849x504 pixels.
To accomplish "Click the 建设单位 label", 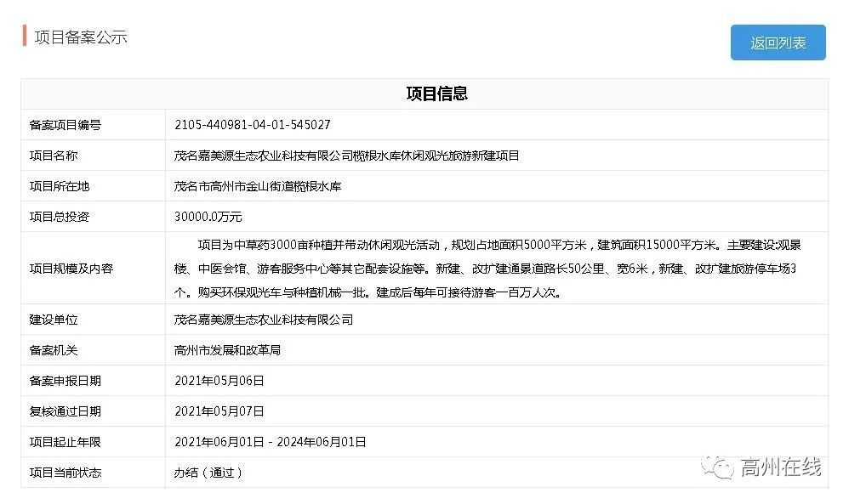I will coord(53,320).
